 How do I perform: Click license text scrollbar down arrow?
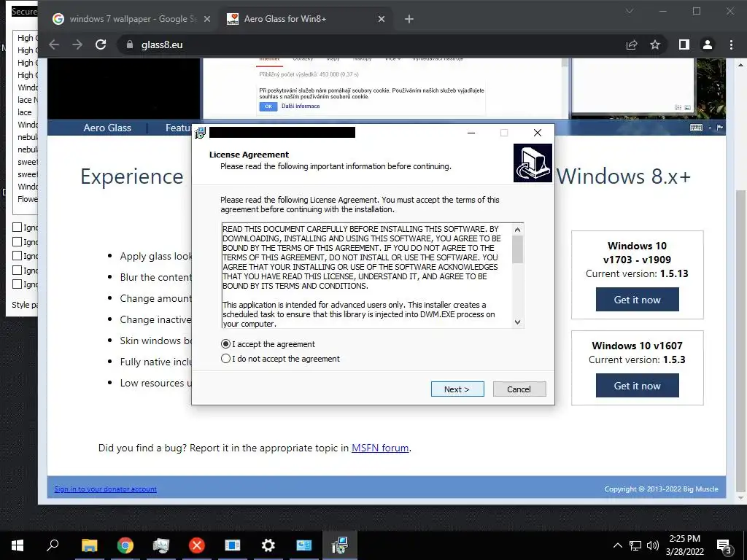point(518,322)
